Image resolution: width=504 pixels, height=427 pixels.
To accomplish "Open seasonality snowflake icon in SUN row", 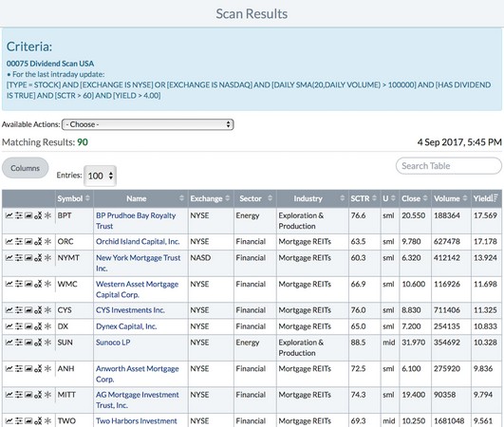I will (x=47, y=343).
